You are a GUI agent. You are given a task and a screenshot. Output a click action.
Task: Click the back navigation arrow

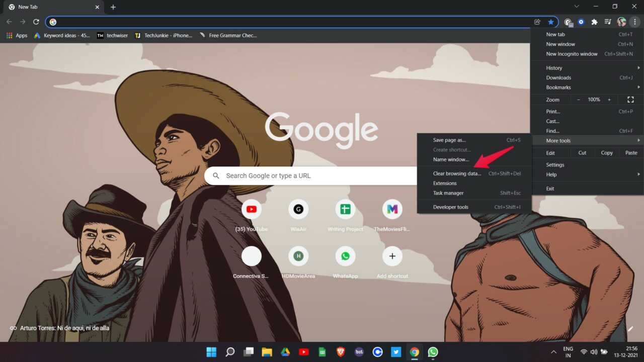tap(9, 22)
